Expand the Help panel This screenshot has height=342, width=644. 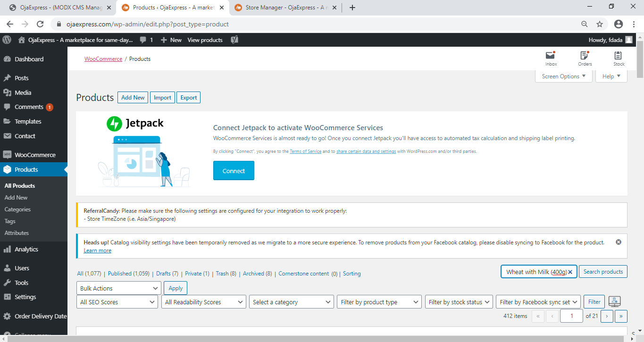[611, 76]
